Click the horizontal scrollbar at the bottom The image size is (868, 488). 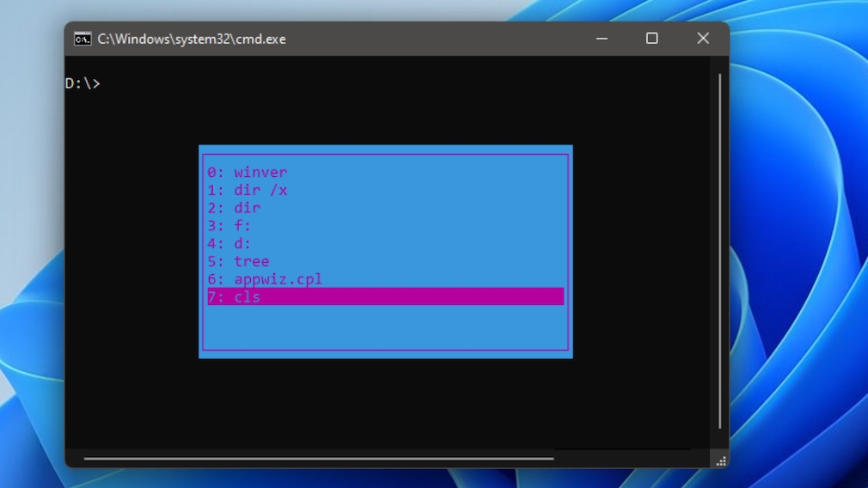pyautogui.click(x=319, y=458)
